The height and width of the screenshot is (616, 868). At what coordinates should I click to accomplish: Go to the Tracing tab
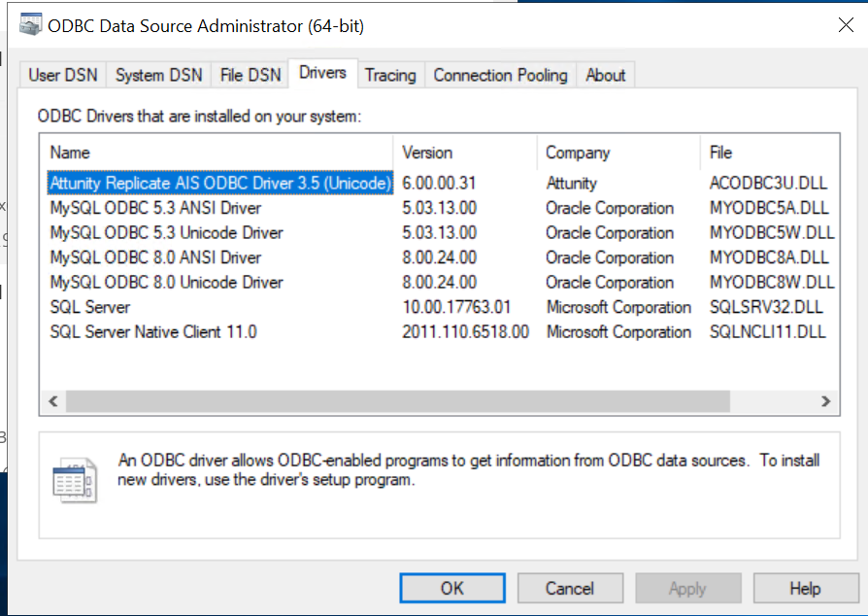point(390,75)
